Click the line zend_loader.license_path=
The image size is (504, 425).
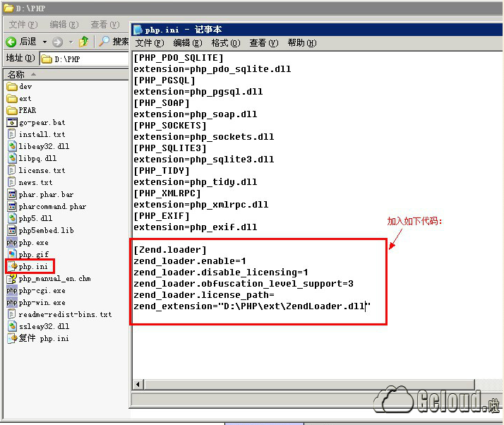(x=204, y=295)
